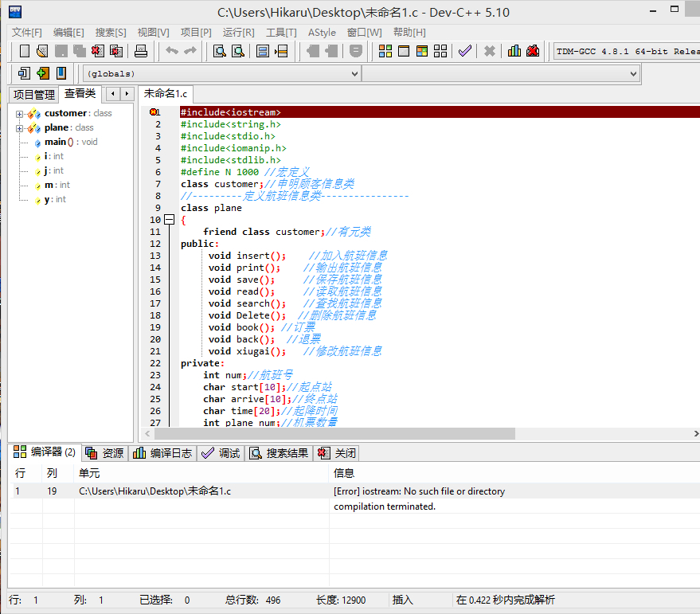Viewport: 700px width, 614px height.
Task: Click the Print toolbar icon
Action: coord(141,51)
